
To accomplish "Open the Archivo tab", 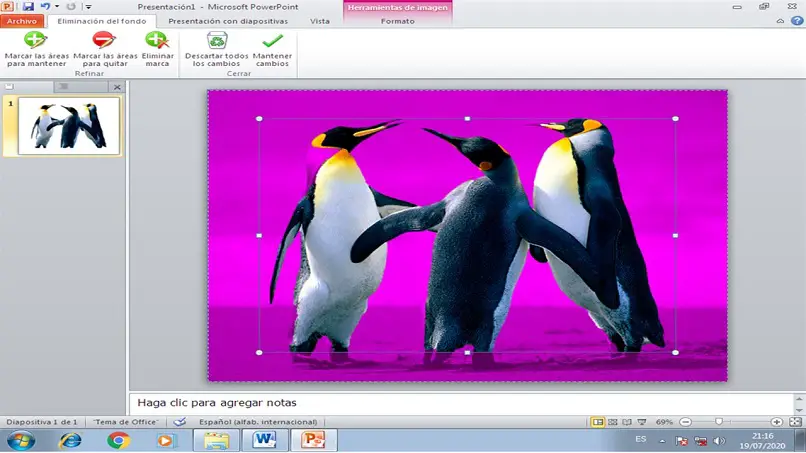I will [x=22, y=21].
